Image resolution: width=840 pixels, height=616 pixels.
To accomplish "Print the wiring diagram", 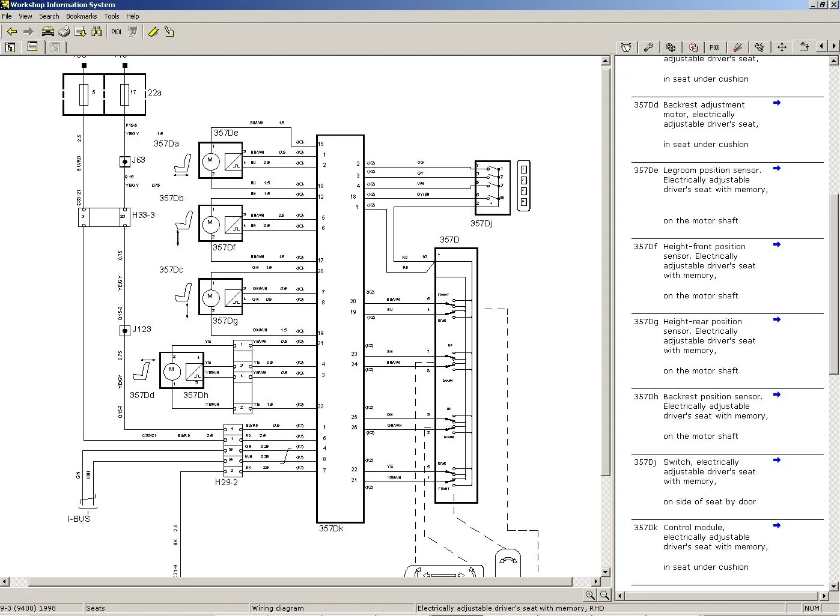I will click(x=64, y=32).
